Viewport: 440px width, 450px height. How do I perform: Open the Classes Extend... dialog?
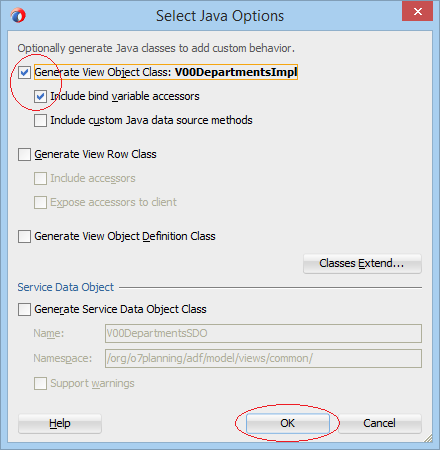point(362,264)
